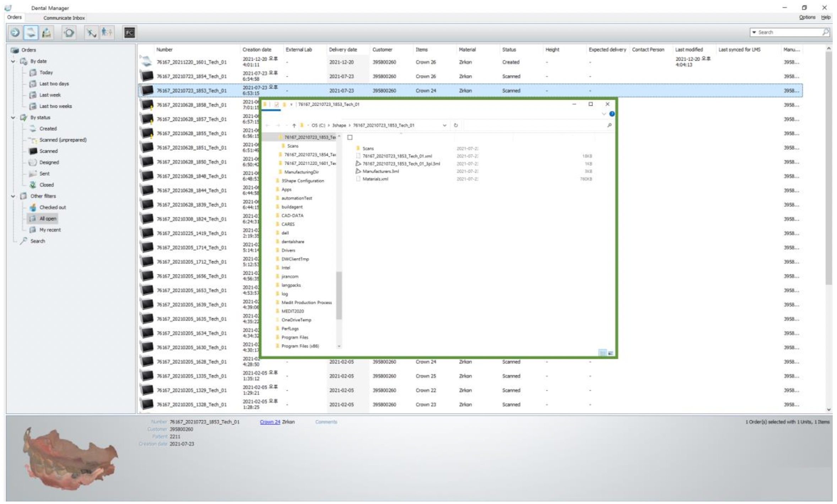Switch to the Communicate Inbox tab

tap(64, 18)
